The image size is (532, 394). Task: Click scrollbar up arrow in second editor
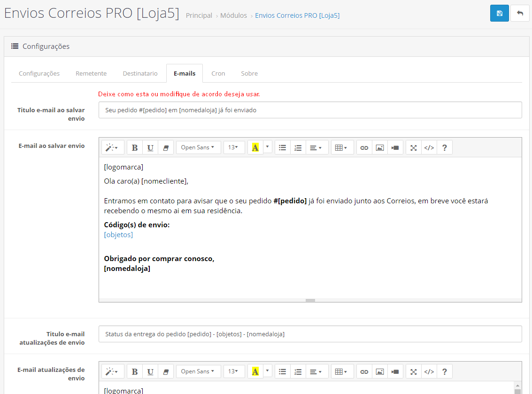tap(517, 386)
